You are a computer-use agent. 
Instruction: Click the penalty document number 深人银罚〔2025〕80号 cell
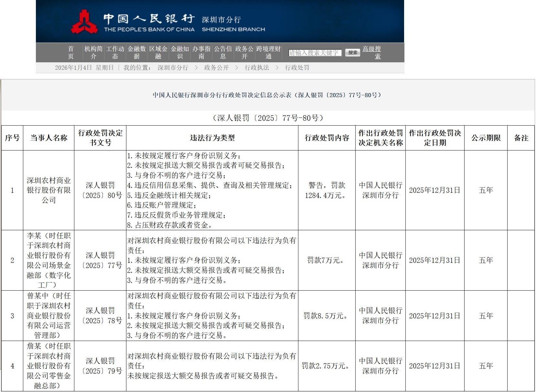pyautogui.click(x=100, y=190)
